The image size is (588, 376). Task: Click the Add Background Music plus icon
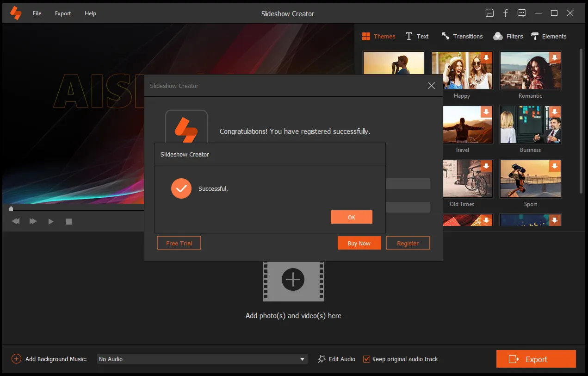(x=16, y=359)
